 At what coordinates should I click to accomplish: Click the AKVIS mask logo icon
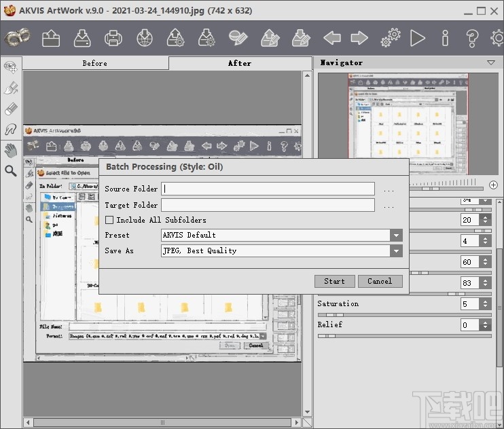[18, 38]
